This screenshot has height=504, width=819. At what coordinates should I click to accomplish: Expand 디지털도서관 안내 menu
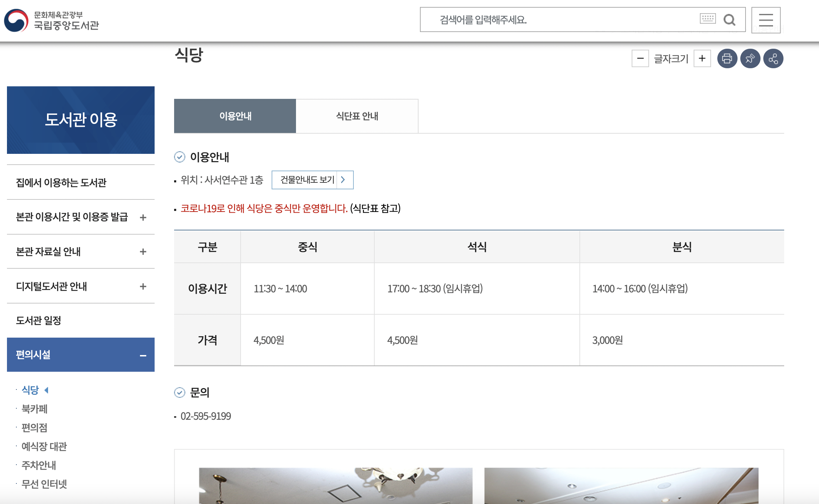143,286
